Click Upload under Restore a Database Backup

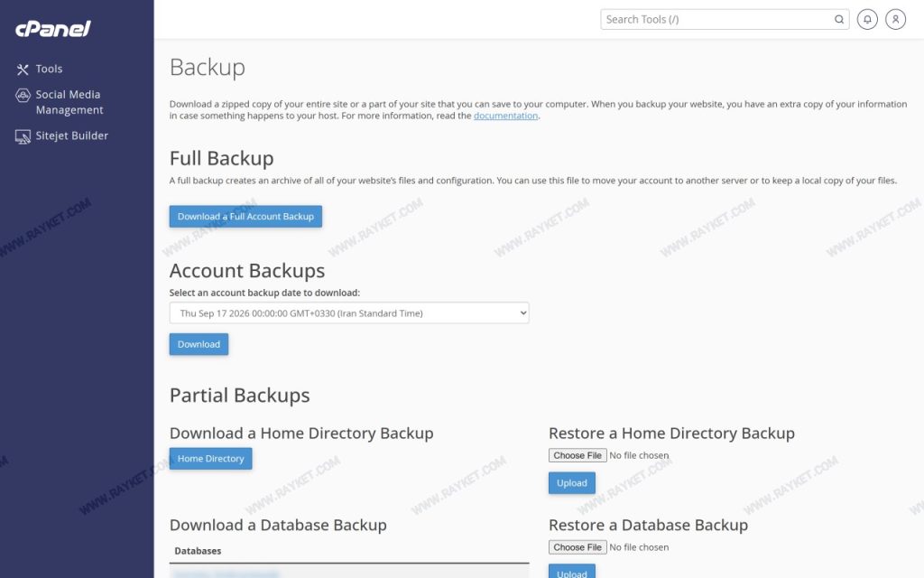(x=571, y=571)
